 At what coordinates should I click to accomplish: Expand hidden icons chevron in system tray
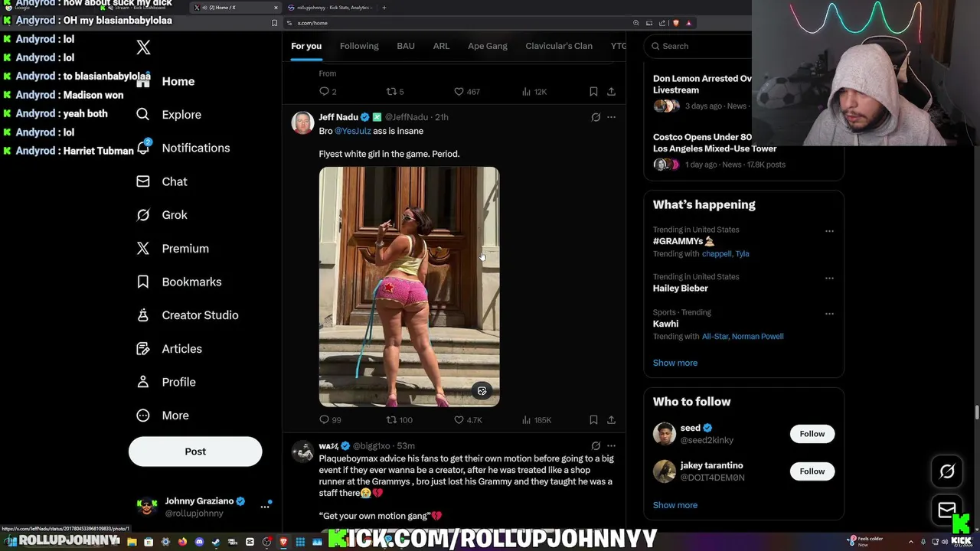(911, 542)
